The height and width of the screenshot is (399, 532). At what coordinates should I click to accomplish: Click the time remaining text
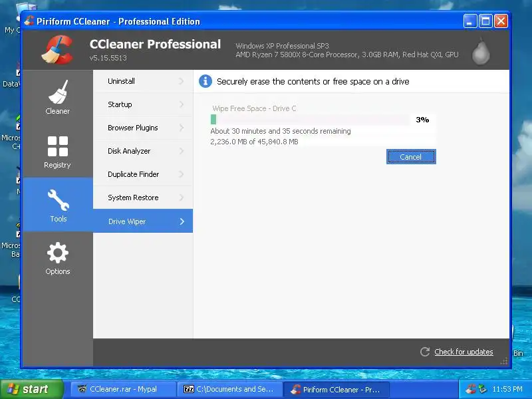281,131
